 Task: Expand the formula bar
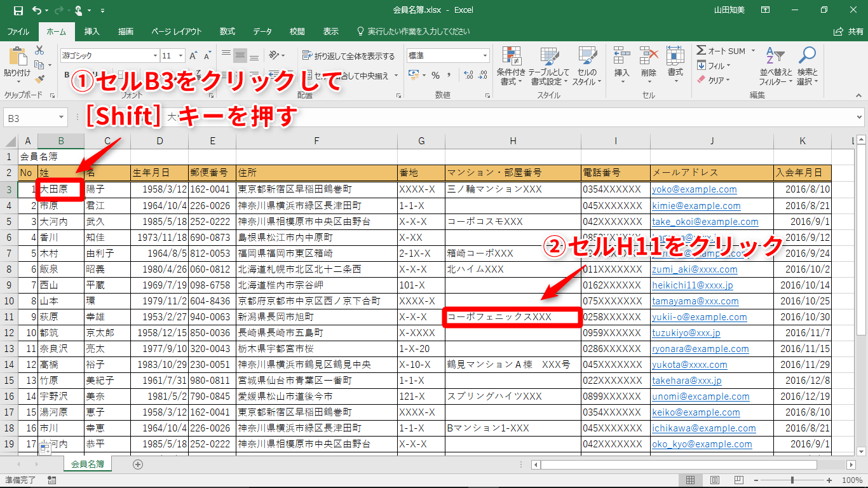858,118
